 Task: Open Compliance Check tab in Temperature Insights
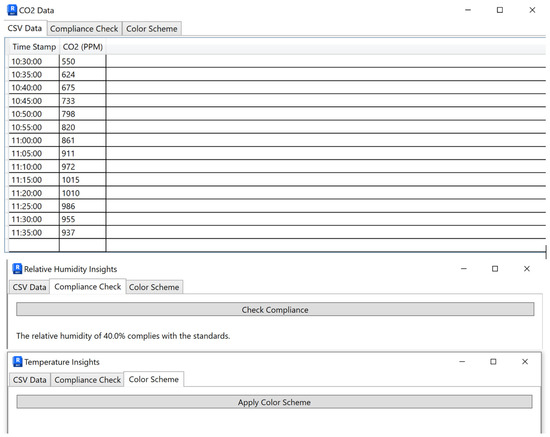click(x=87, y=380)
